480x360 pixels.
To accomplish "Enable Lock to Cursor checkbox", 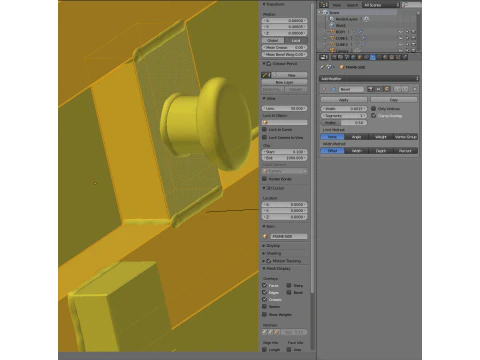I will [265, 129].
